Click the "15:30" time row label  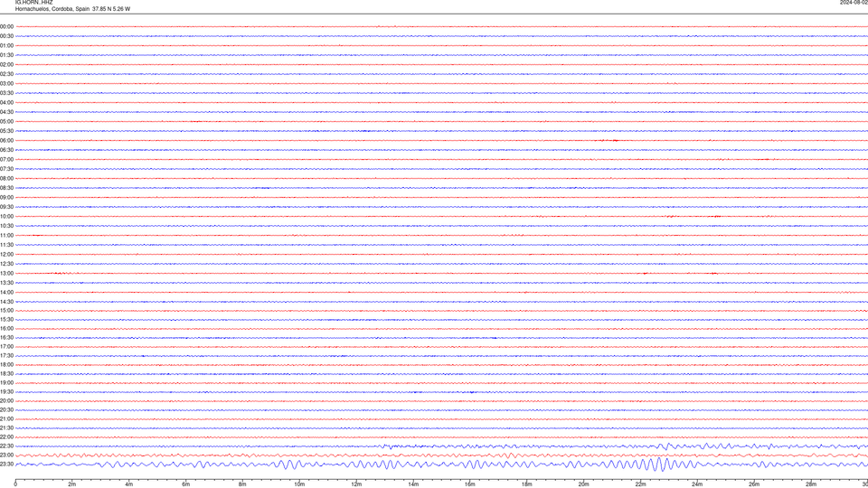click(6, 319)
